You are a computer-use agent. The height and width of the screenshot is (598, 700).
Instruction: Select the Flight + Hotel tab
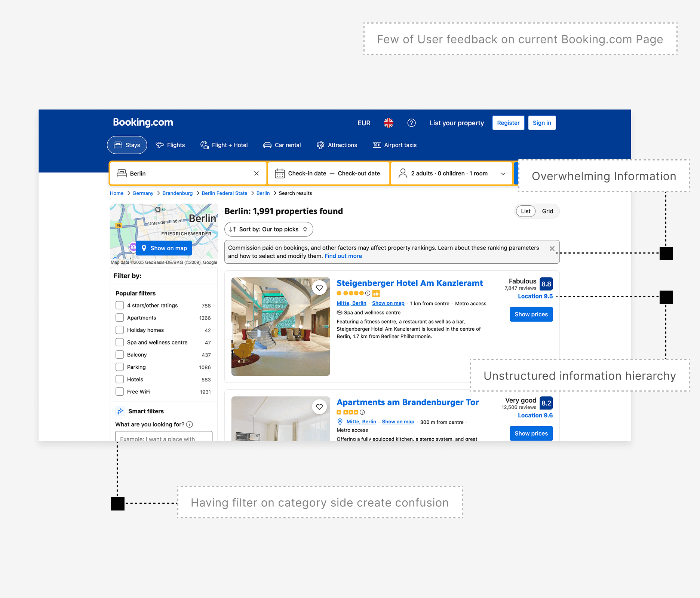click(224, 145)
